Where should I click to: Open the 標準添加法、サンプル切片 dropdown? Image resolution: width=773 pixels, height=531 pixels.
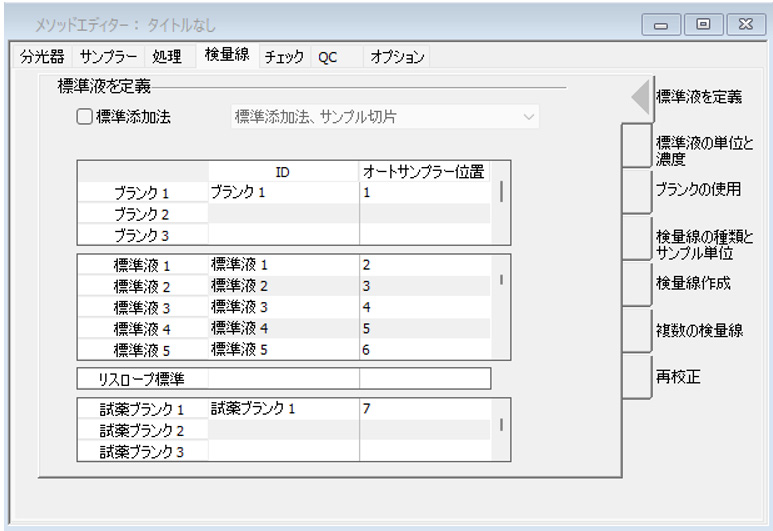tap(380, 117)
